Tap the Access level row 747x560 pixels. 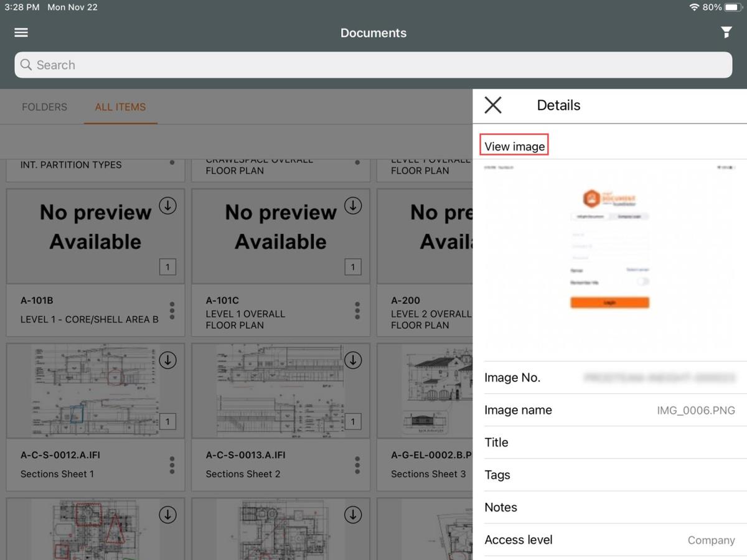click(x=609, y=540)
